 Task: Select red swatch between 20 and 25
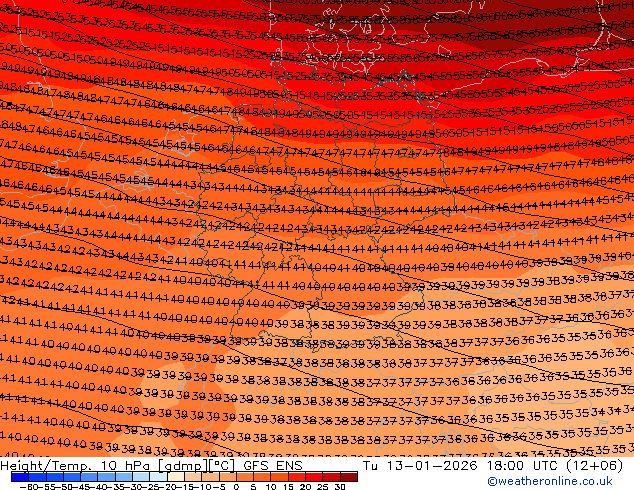click(x=314, y=477)
